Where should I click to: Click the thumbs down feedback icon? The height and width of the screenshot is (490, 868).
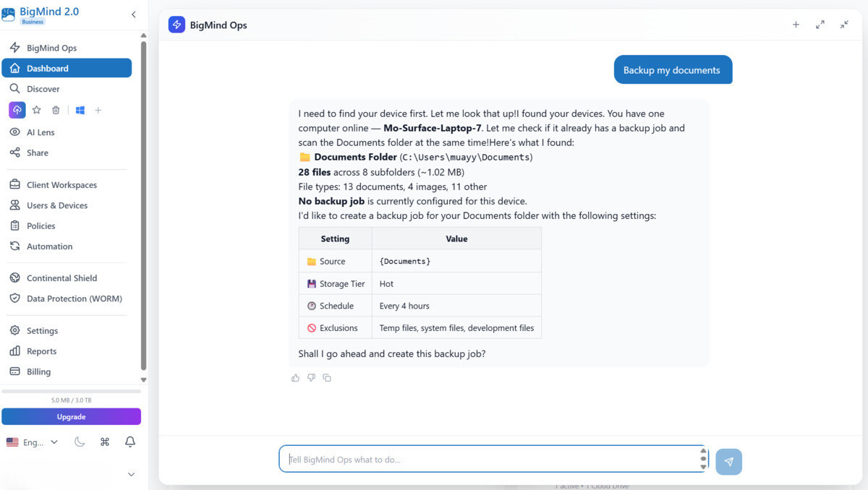point(311,378)
